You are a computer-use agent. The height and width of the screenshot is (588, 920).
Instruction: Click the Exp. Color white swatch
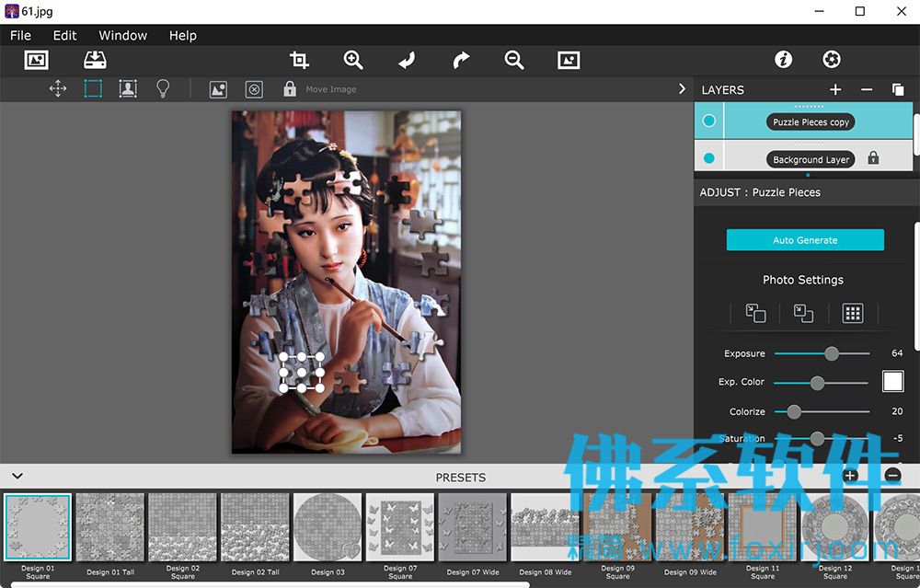pyautogui.click(x=892, y=382)
